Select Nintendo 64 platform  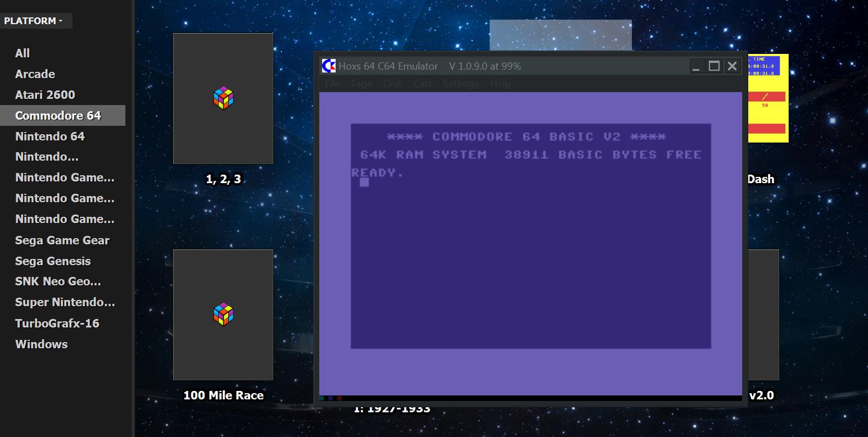pyautogui.click(x=49, y=136)
